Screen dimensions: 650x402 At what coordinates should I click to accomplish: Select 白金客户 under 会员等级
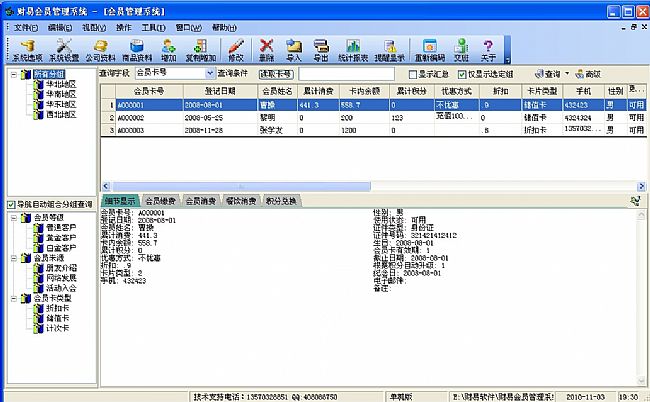pos(61,248)
